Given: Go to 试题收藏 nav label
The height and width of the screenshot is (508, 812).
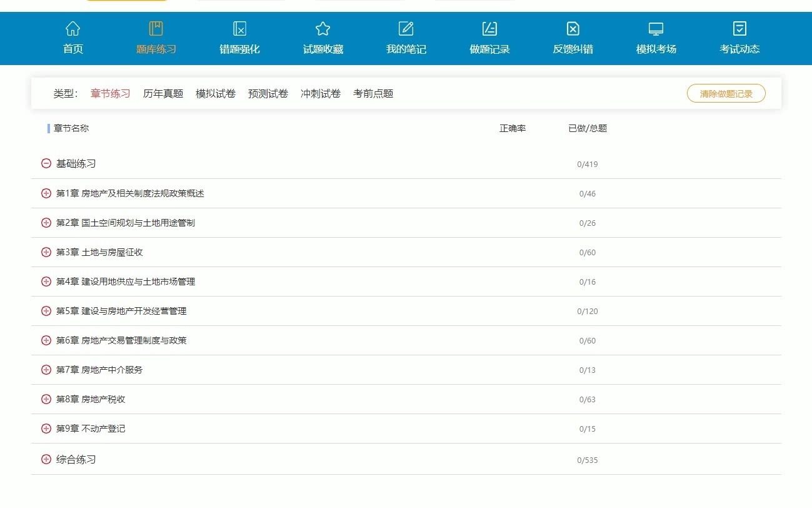Looking at the screenshot, I should (x=323, y=49).
